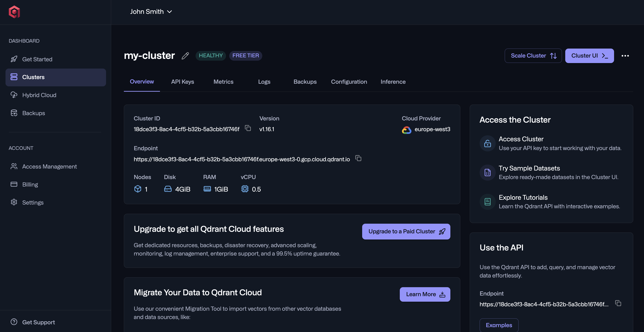Edit the cluster name with the pencil icon

point(185,56)
